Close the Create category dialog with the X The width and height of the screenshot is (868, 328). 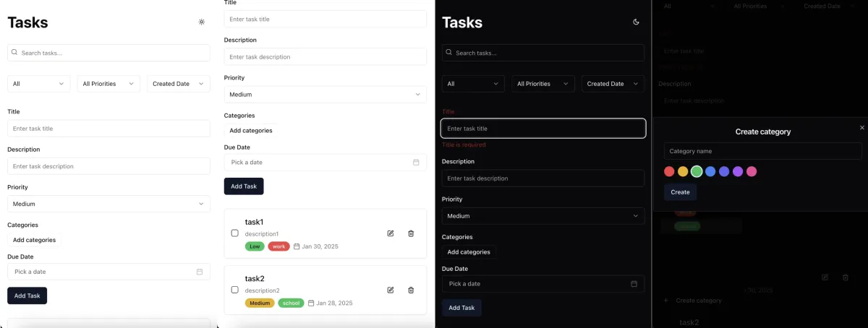(861, 128)
